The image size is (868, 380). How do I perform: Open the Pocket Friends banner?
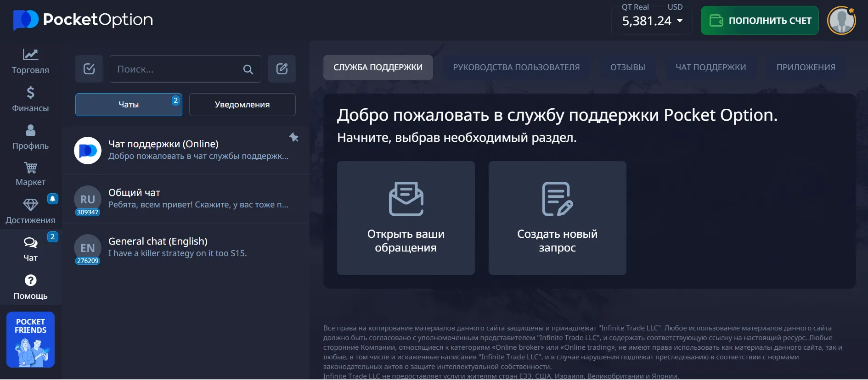30,340
